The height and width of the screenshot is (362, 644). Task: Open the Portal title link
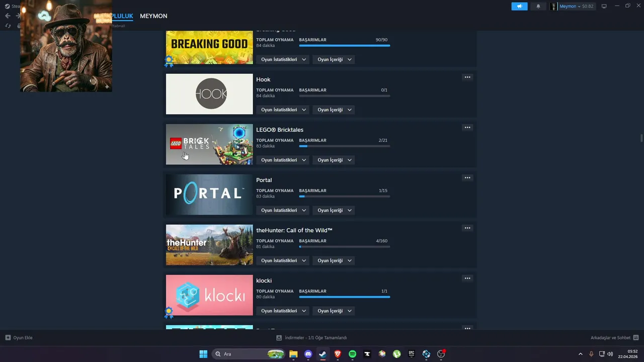click(264, 180)
